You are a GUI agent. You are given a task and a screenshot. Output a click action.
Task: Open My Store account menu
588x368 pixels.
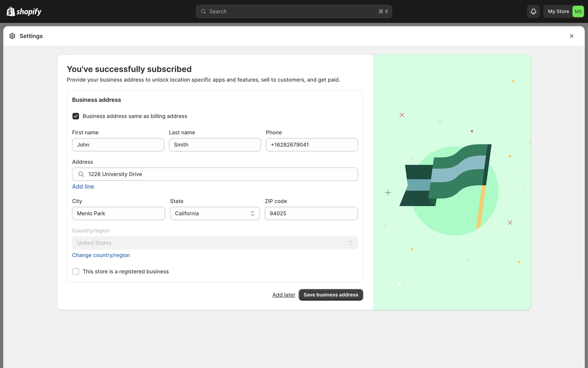pyautogui.click(x=558, y=11)
